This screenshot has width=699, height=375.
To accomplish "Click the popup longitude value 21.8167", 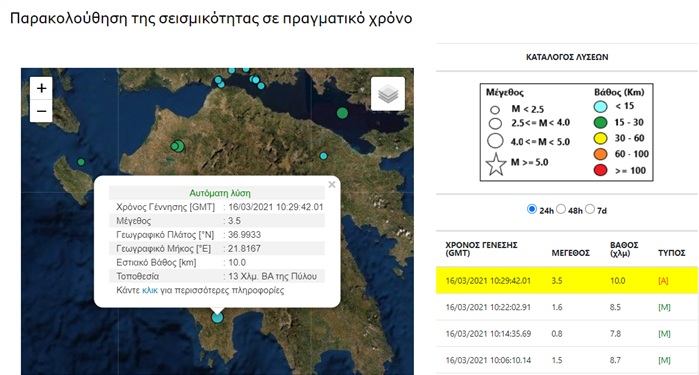I will tap(244, 248).
